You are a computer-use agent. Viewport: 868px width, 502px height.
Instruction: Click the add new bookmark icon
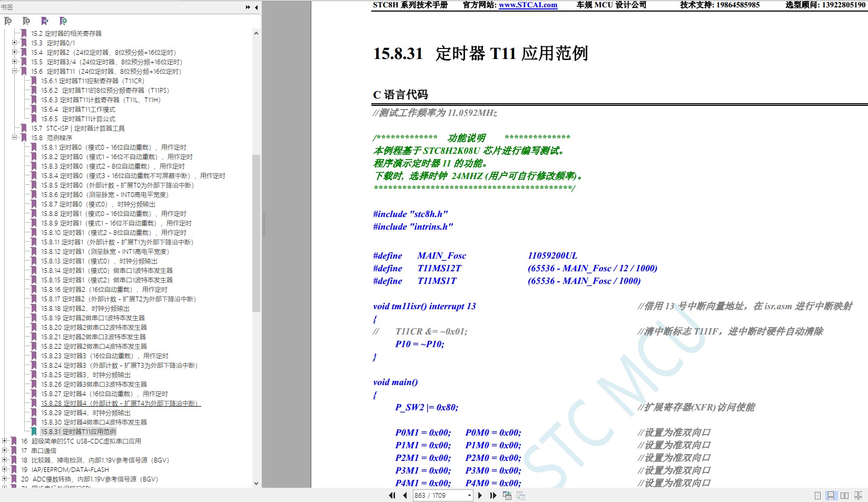pos(26,21)
